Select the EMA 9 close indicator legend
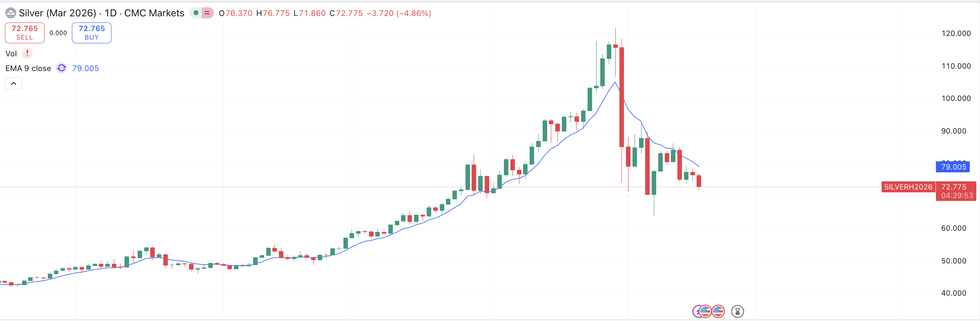980x321 pixels. pyautogui.click(x=28, y=68)
